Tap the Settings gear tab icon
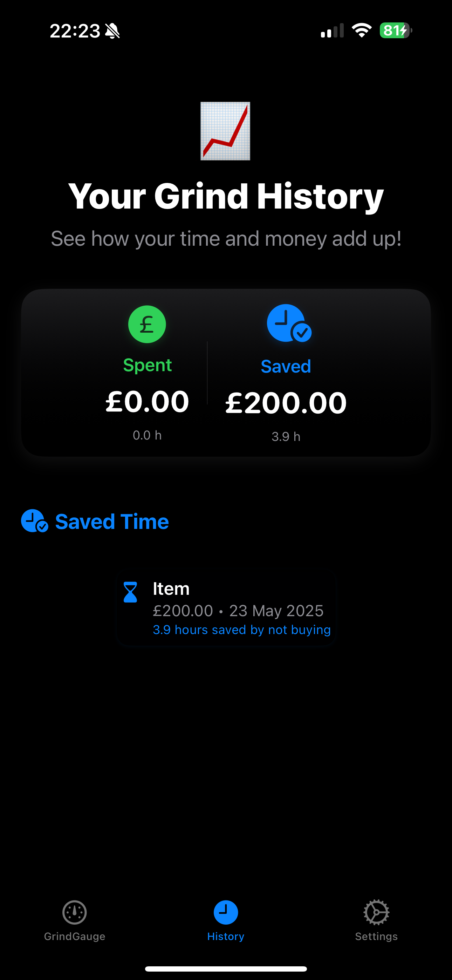 [x=376, y=912]
